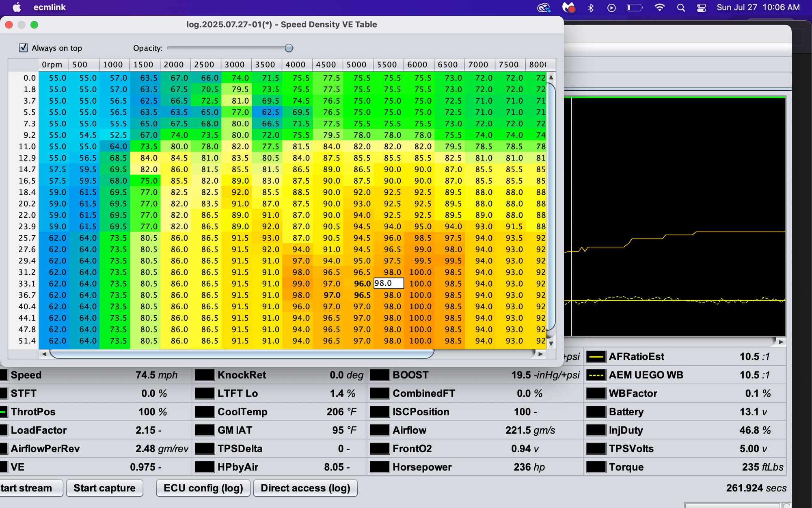The image size is (812, 508).
Task: Click the AFRatioEst yellow color swatch
Action: click(x=596, y=357)
